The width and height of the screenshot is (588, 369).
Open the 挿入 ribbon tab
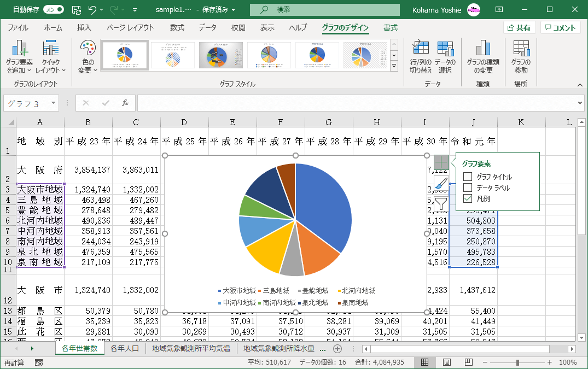coord(84,27)
